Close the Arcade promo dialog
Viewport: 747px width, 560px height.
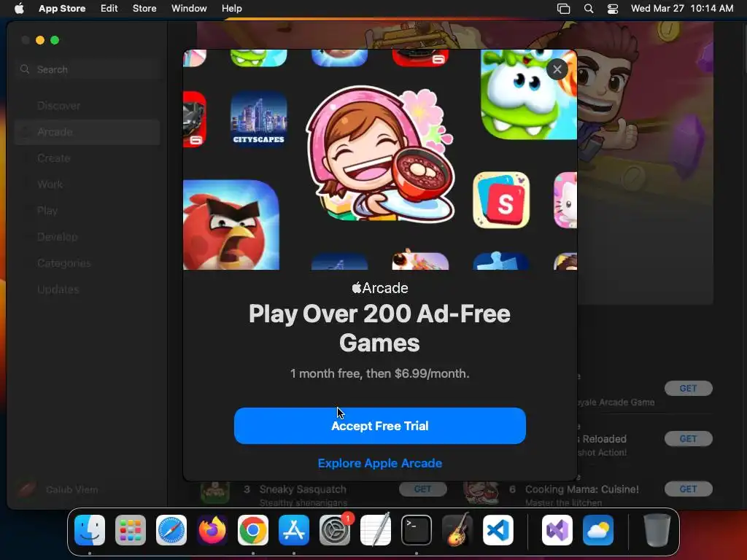[557, 69]
